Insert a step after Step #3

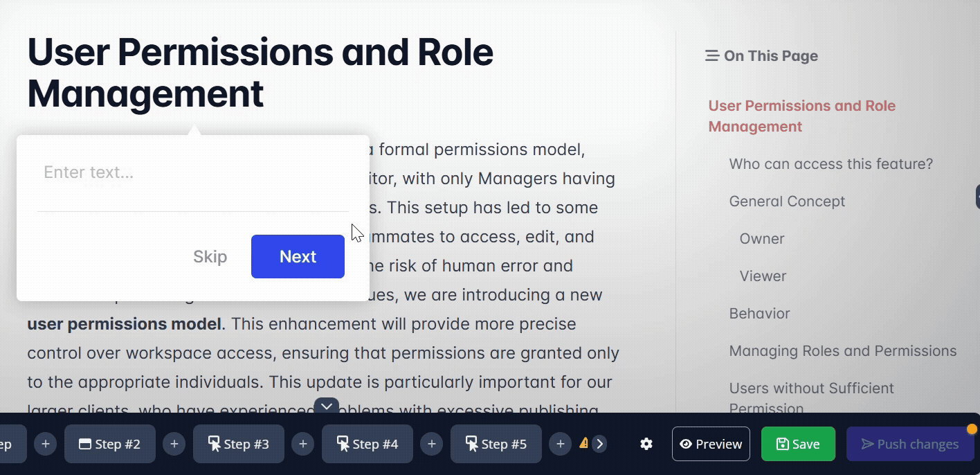(x=303, y=444)
